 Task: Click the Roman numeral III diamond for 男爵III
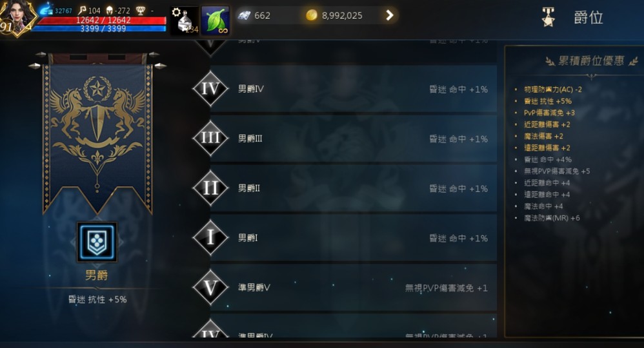point(210,138)
